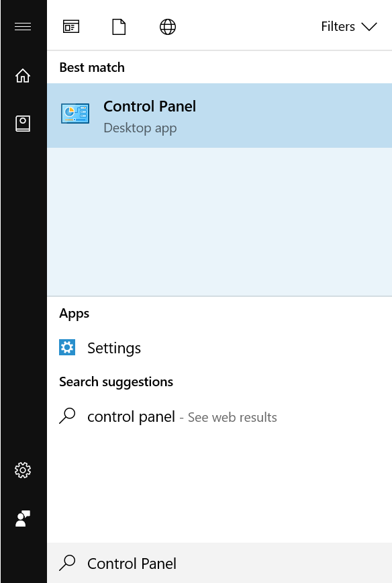The width and height of the screenshot is (392, 583).
Task: Click the magnifier icon in search box
Action: point(67,563)
